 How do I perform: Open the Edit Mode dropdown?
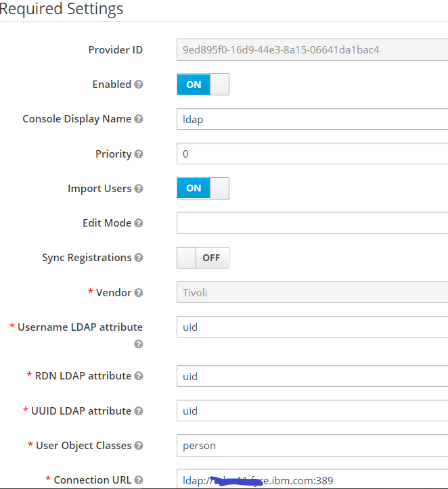[x=312, y=223]
